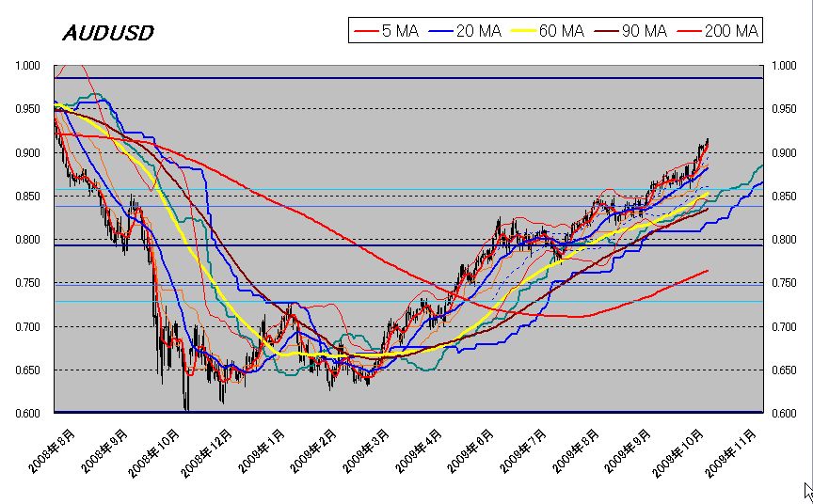Click the AUDUSD chart title

(x=108, y=33)
